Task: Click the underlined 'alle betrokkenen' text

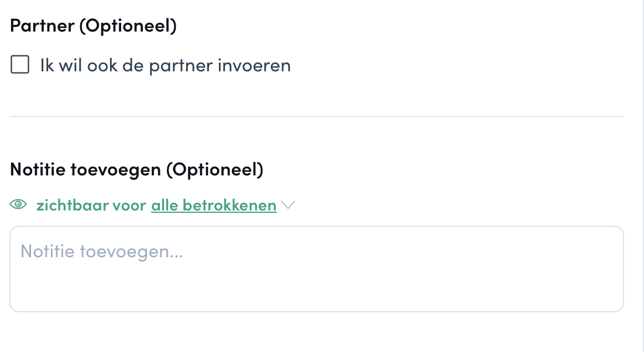Action: click(x=214, y=205)
